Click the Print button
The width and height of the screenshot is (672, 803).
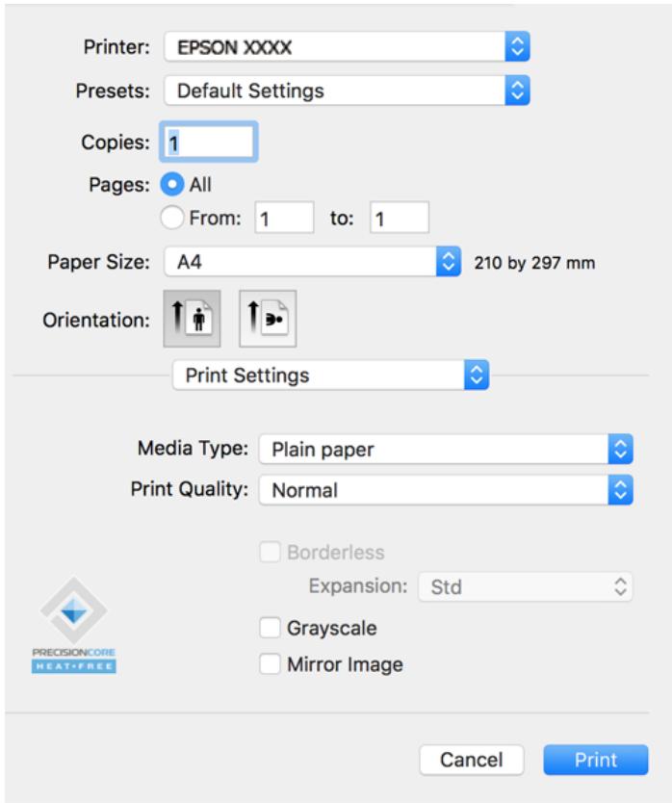pos(596,760)
